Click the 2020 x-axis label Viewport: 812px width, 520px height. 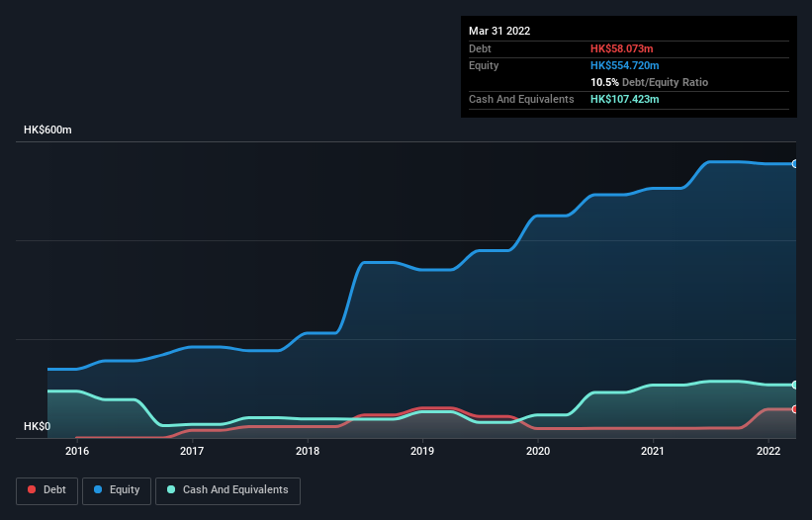pos(538,451)
